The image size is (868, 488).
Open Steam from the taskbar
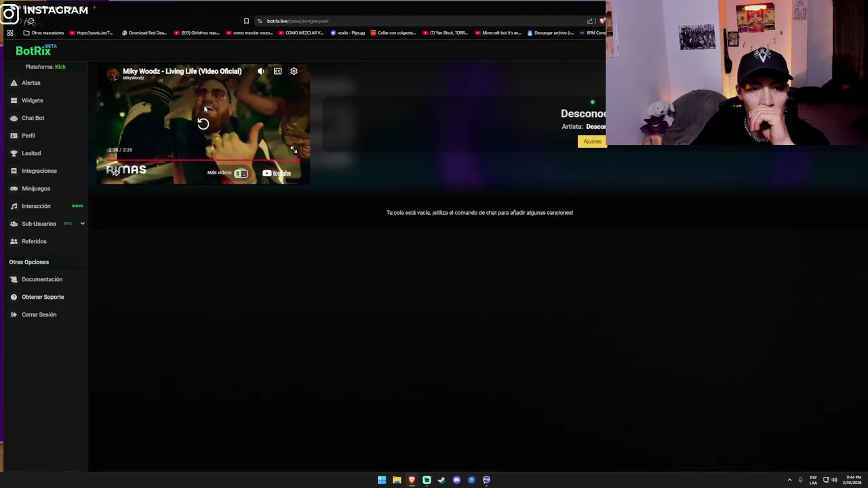[441, 480]
